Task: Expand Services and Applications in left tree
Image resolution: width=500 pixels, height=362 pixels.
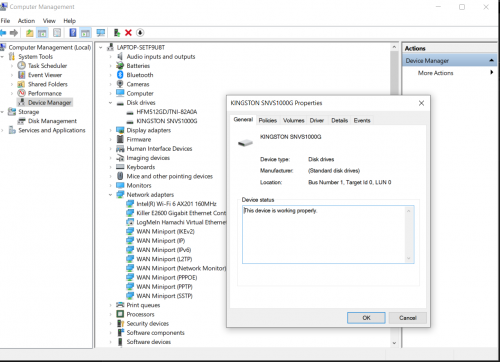Action: click(2, 130)
